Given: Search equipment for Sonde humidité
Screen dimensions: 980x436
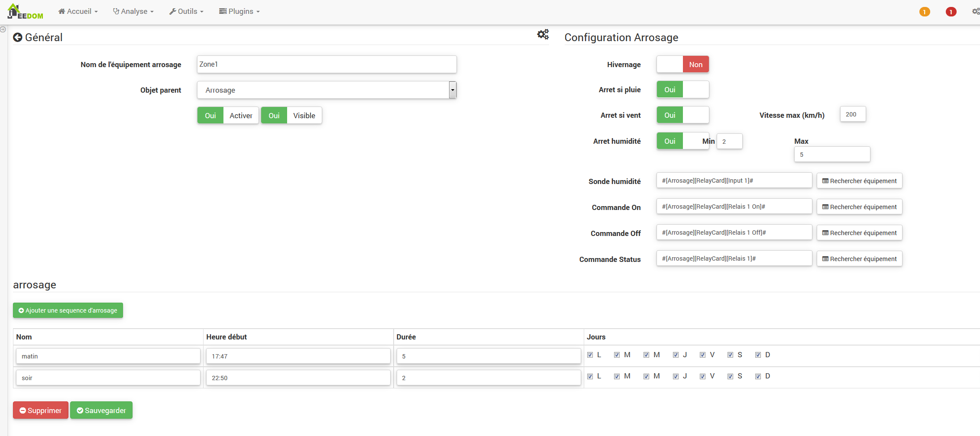Looking at the screenshot, I should (x=860, y=181).
